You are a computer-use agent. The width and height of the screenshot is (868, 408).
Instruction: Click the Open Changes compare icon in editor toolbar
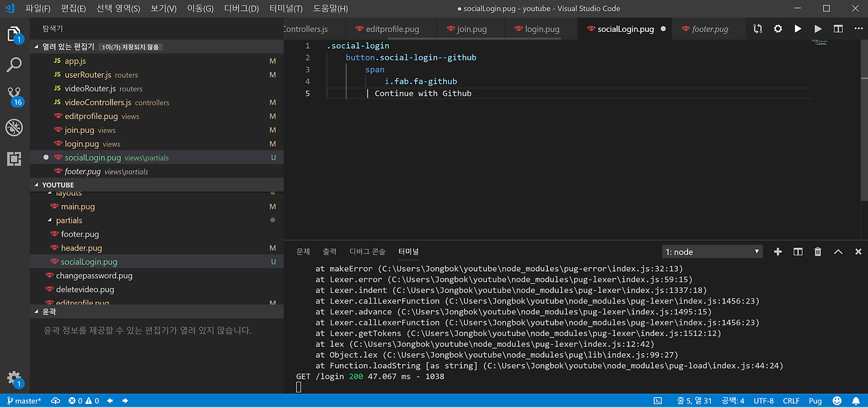click(757, 29)
